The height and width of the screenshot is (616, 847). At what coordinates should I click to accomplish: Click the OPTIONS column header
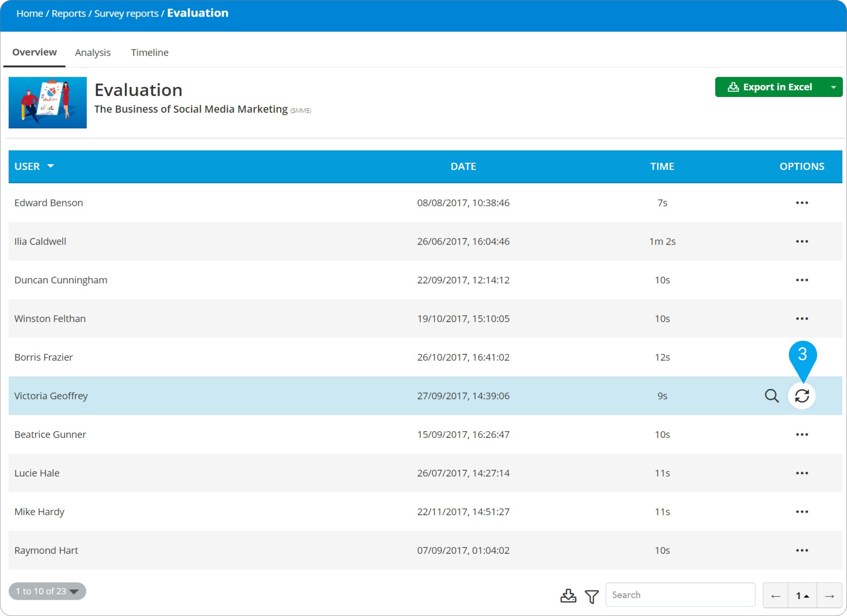point(802,166)
